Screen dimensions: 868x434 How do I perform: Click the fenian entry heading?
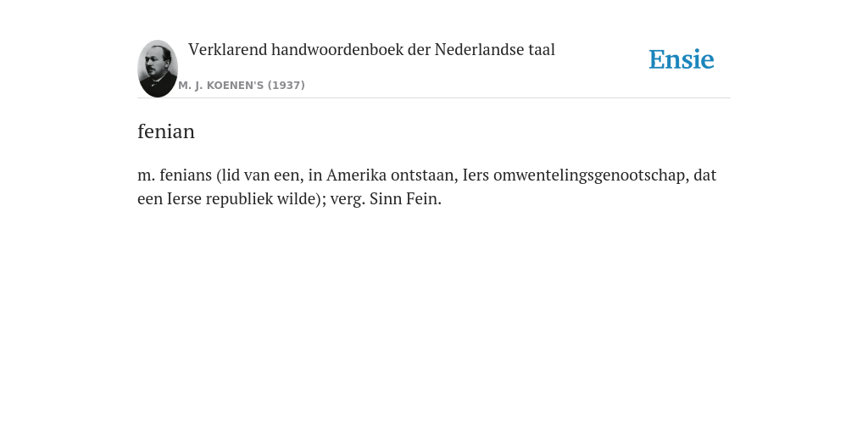[166, 131]
